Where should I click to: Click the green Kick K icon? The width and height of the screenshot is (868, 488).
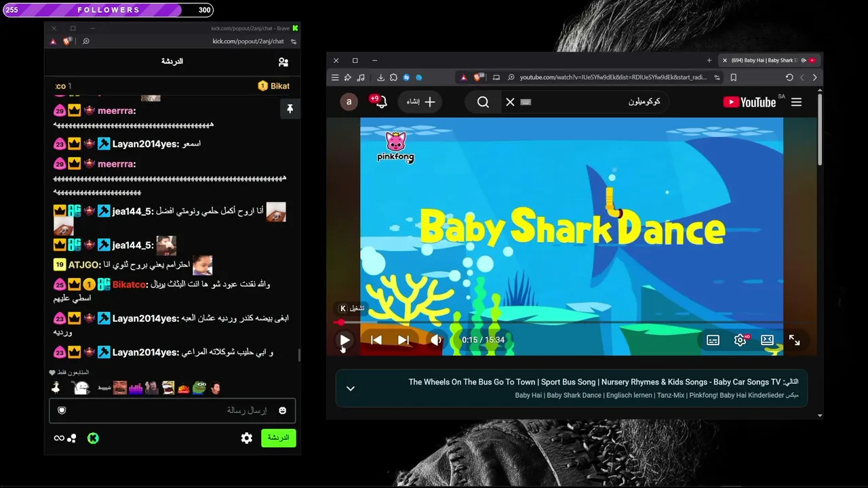point(93,438)
